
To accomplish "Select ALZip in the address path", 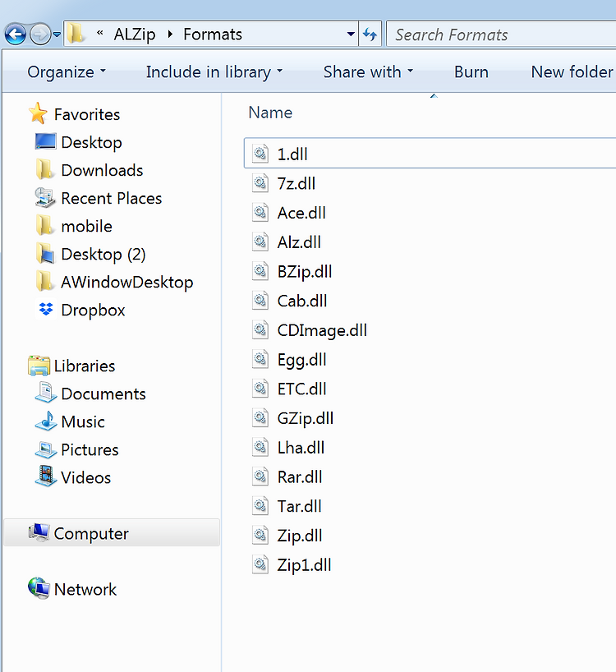I will tap(135, 35).
